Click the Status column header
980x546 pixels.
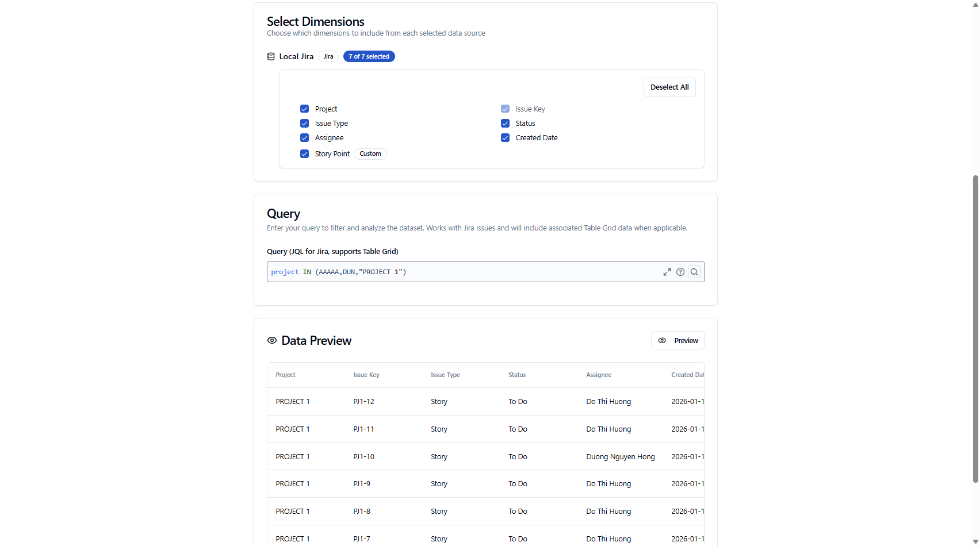517,375
